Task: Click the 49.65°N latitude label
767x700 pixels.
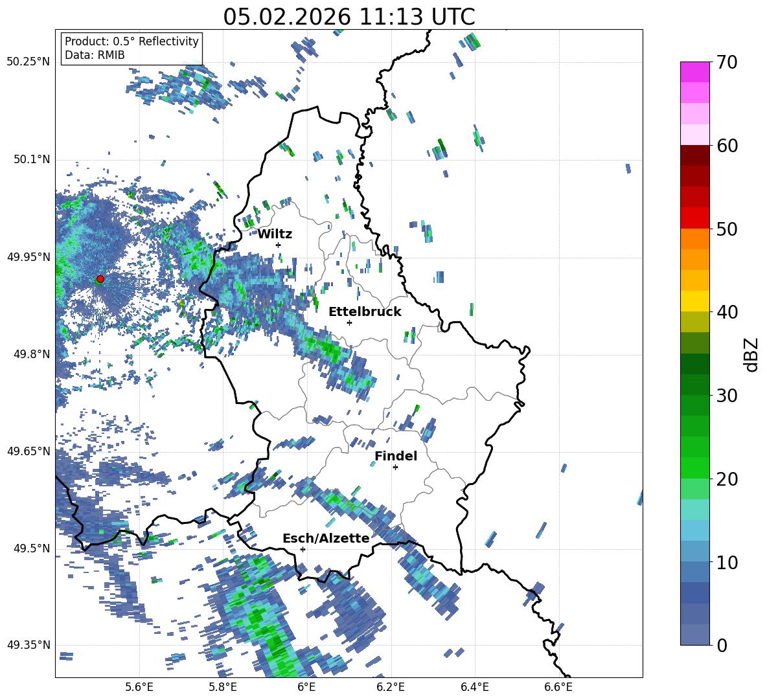Action: (x=29, y=451)
